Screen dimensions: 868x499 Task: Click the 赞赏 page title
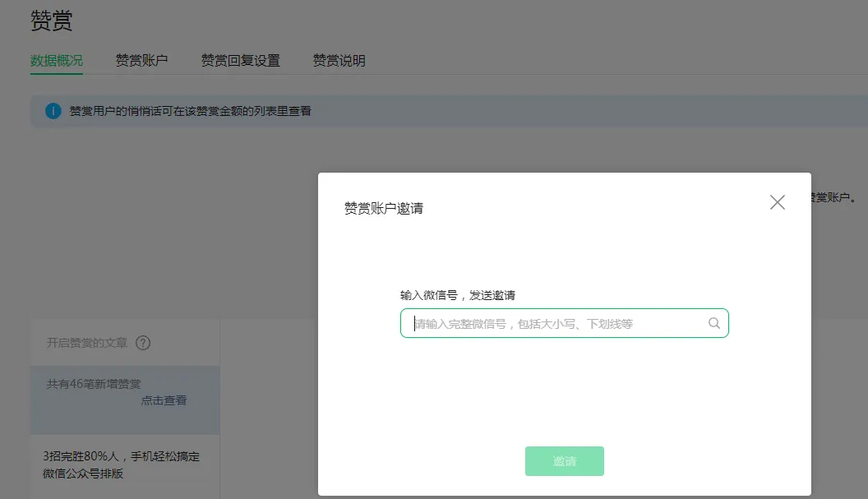[x=49, y=20]
